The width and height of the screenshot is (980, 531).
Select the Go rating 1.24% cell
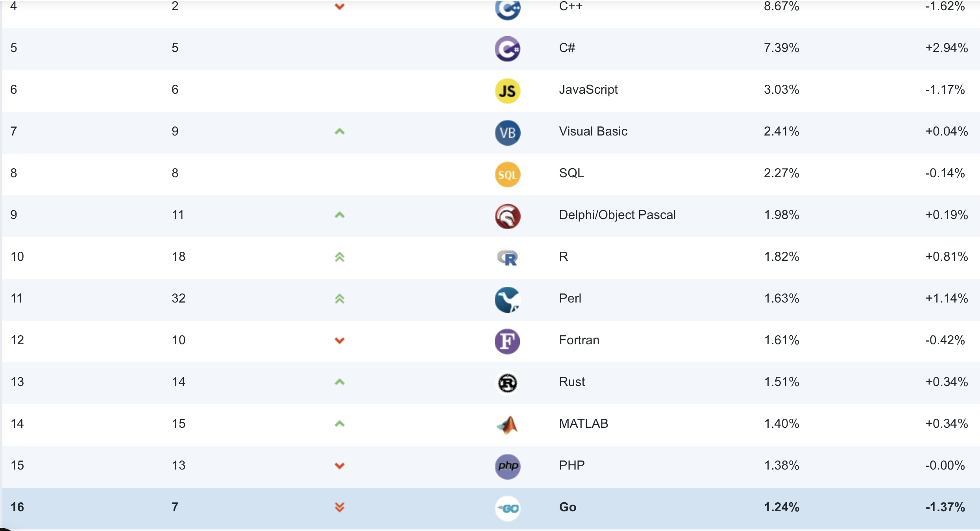(x=781, y=507)
